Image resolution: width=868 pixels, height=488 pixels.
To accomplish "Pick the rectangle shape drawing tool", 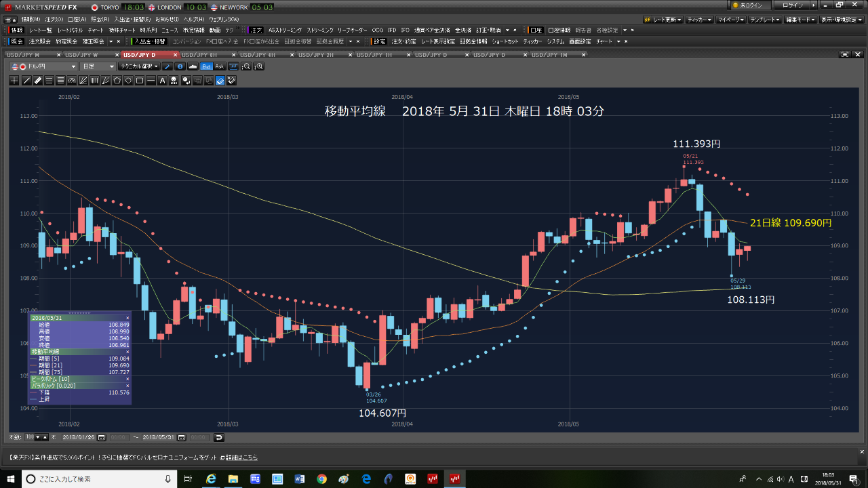I will coord(139,80).
